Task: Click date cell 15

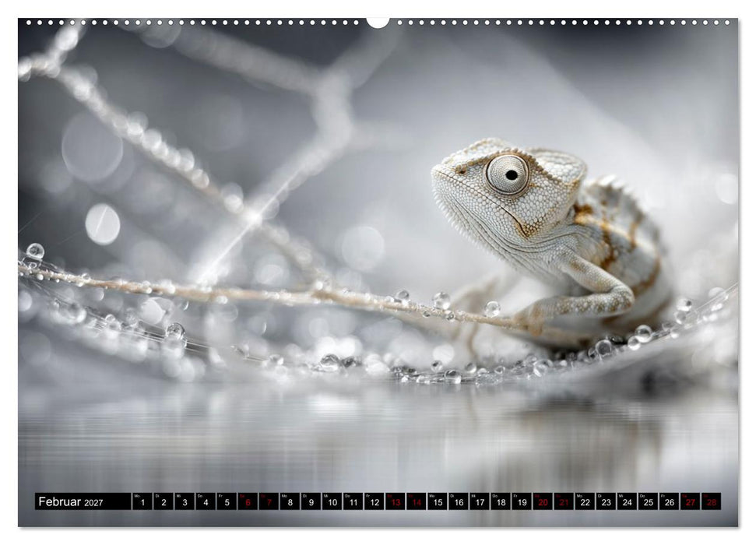Action: 438,501
